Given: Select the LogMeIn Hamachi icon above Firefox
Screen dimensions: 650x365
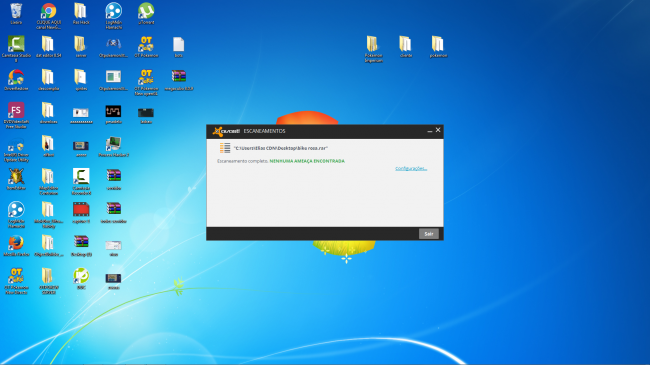Looking at the screenshot, I should click(x=16, y=214).
